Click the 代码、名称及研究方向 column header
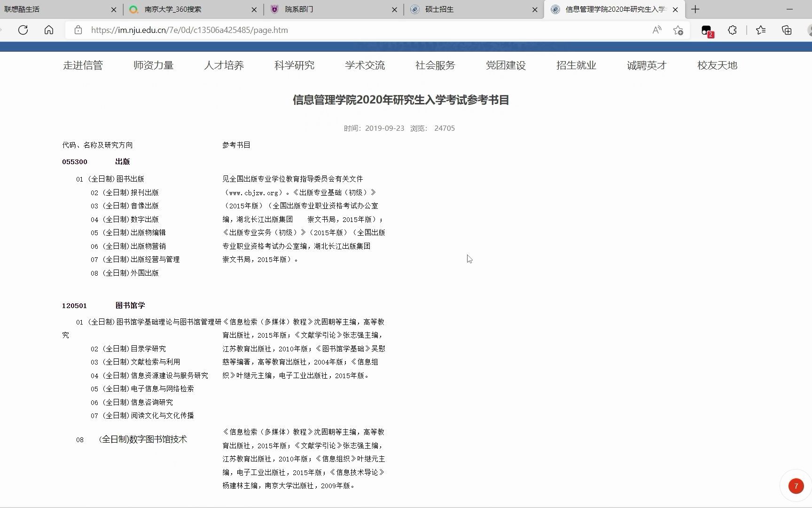 coord(97,145)
